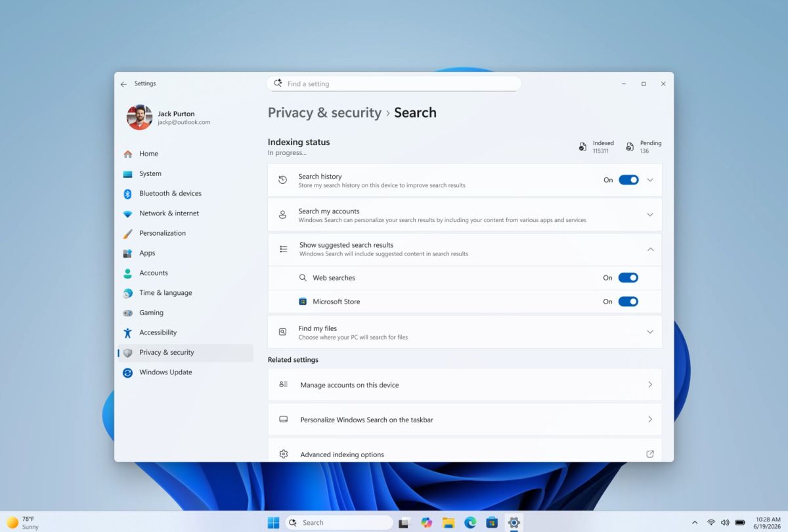Click the Indexed count 115311
Viewport: 788px width, 532px height.
point(600,151)
